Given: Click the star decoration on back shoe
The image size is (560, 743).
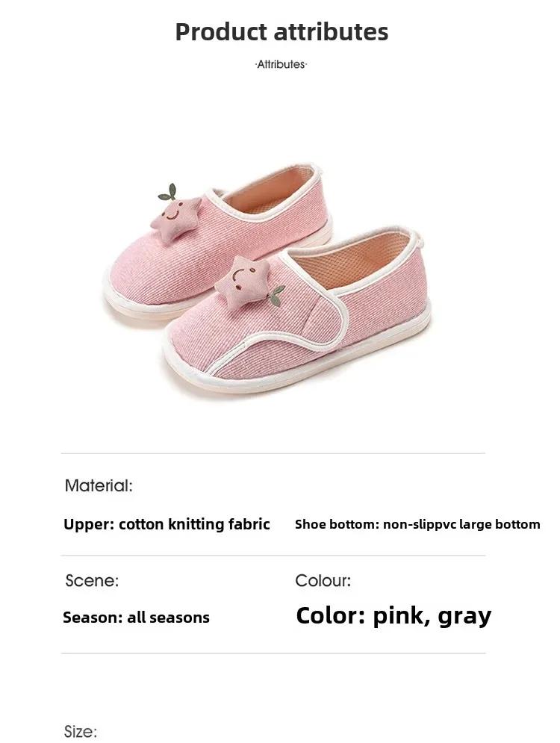Looking at the screenshot, I should tap(176, 219).
